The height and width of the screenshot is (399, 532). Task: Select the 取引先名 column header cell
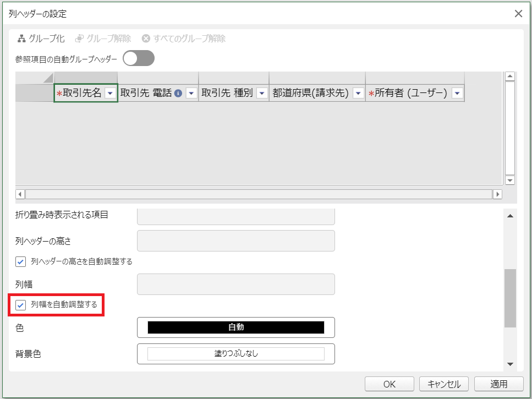tap(86, 93)
